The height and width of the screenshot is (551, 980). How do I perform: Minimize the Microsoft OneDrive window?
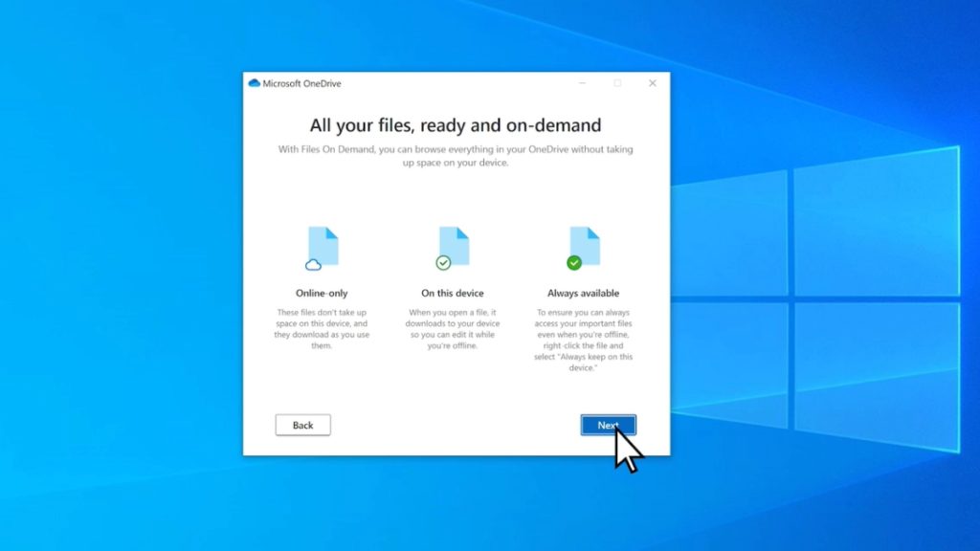pos(582,83)
